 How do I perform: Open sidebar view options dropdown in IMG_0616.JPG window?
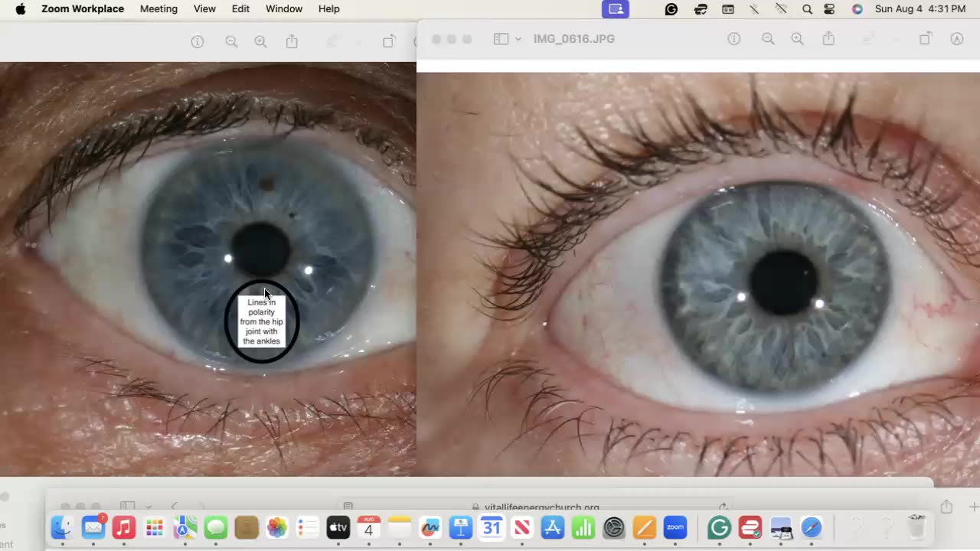click(x=518, y=39)
